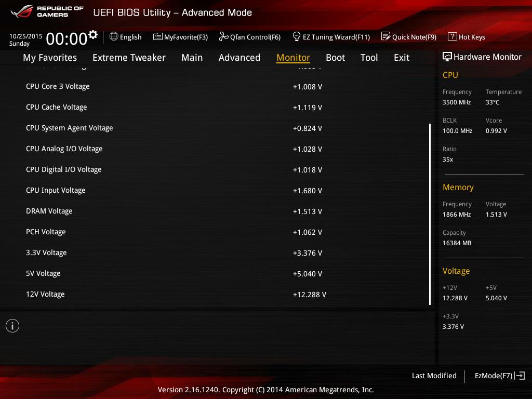The image size is (532, 399).
Task: Click the +1.119 V value
Action: 308,108
